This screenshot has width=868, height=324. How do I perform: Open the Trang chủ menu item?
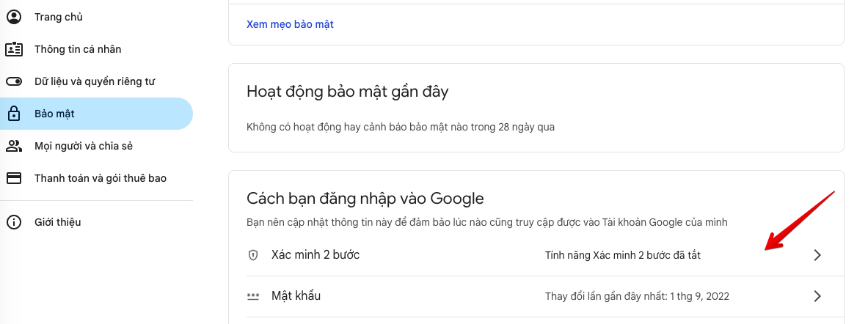click(x=59, y=17)
